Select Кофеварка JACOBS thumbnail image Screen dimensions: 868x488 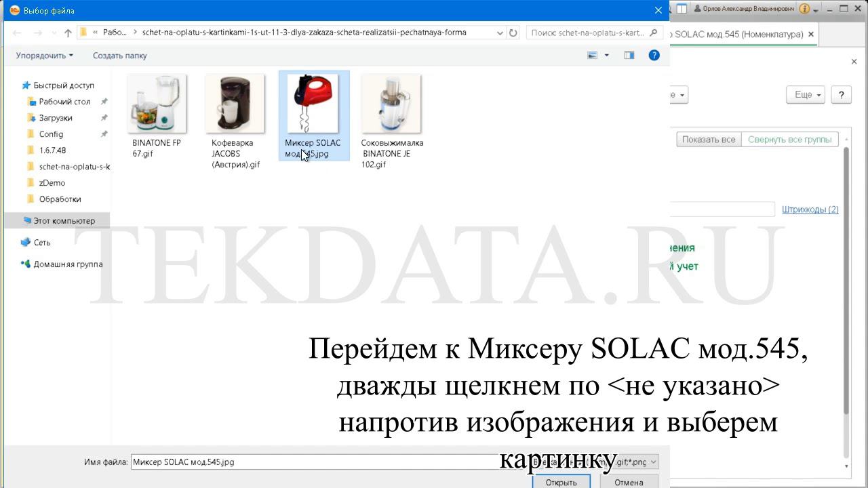click(235, 104)
